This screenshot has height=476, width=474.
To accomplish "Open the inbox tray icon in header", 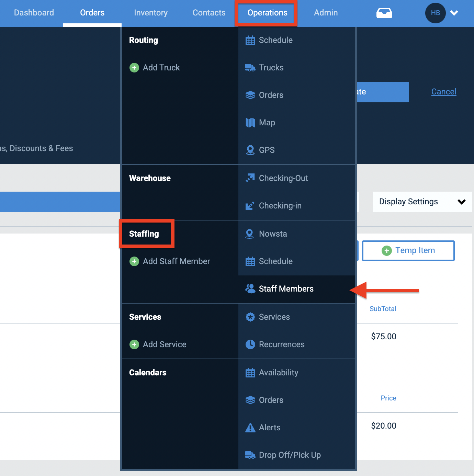I will point(384,13).
